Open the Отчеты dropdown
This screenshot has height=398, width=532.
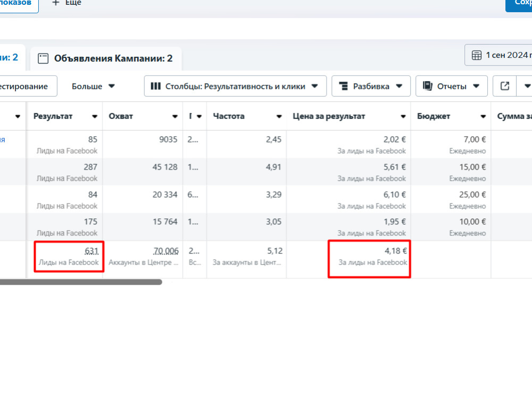coord(451,86)
